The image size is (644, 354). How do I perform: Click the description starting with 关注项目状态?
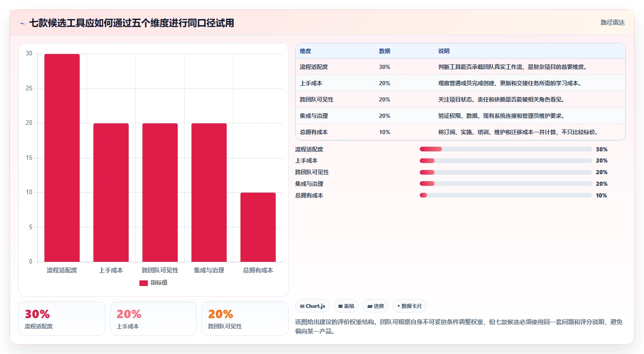click(502, 100)
